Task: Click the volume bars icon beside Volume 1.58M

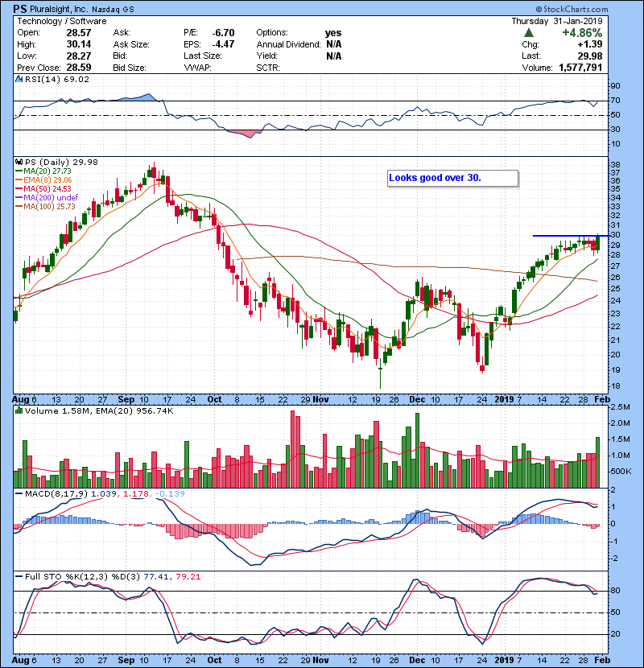Action: coord(19,411)
